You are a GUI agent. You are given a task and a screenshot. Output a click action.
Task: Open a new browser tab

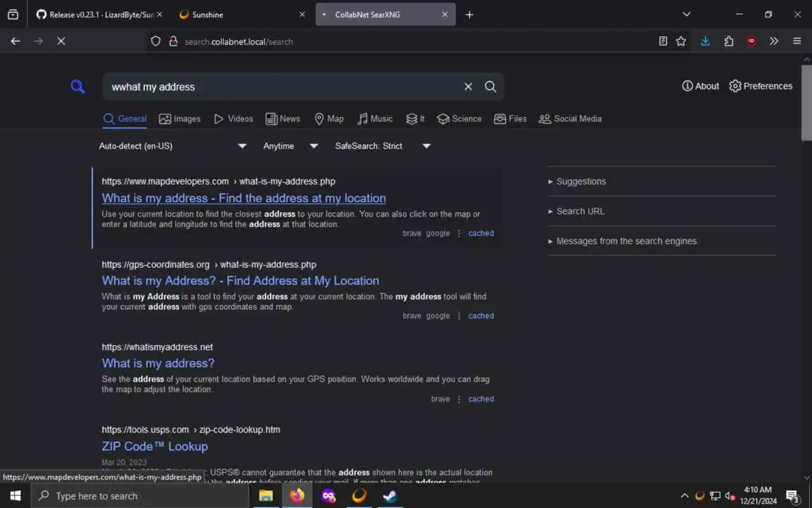coord(469,15)
